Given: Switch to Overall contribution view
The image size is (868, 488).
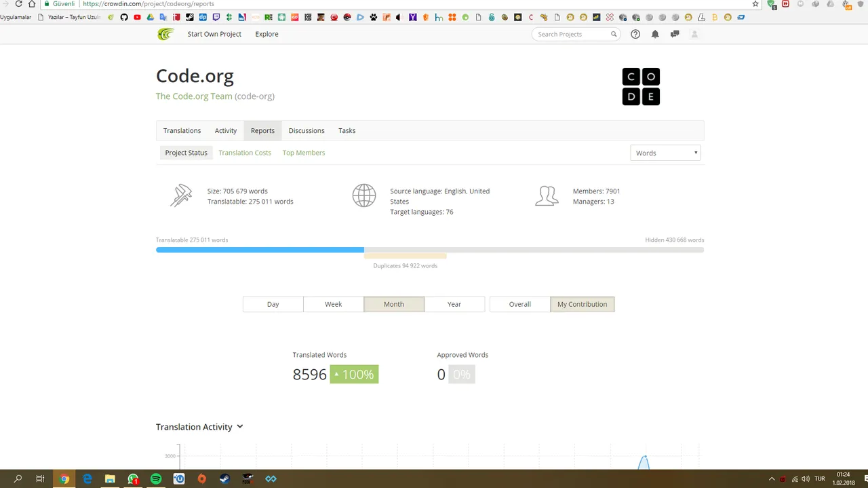Looking at the screenshot, I should 520,304.
